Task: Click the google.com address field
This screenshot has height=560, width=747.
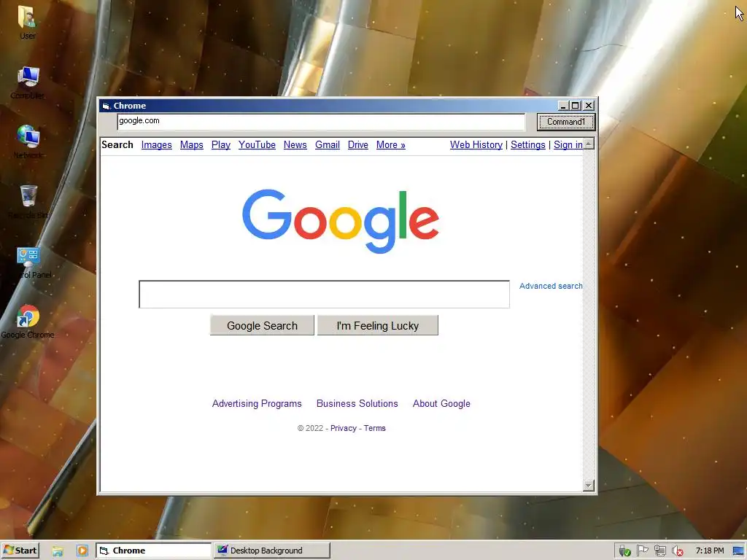Action: point(321,122)
